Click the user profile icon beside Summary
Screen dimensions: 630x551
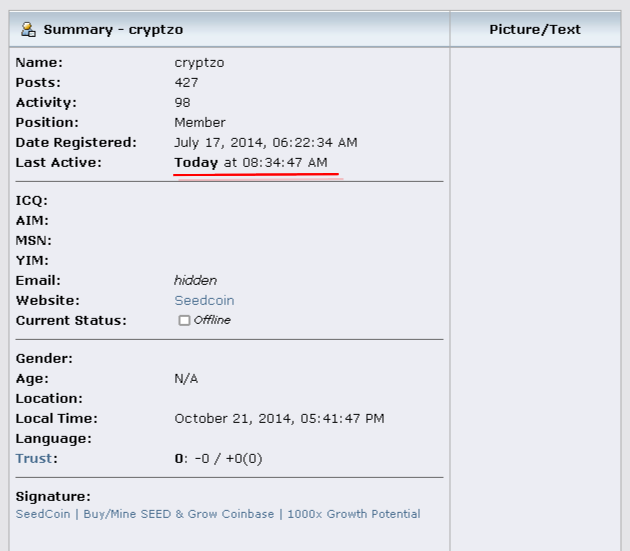pyautogui.click(x=29, y=30)
